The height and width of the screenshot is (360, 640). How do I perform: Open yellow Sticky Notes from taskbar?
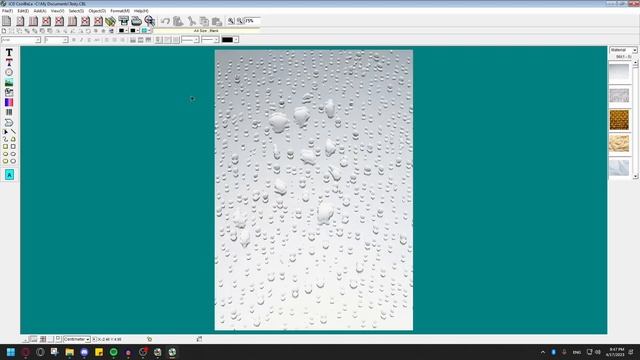(x=99, y=352)
